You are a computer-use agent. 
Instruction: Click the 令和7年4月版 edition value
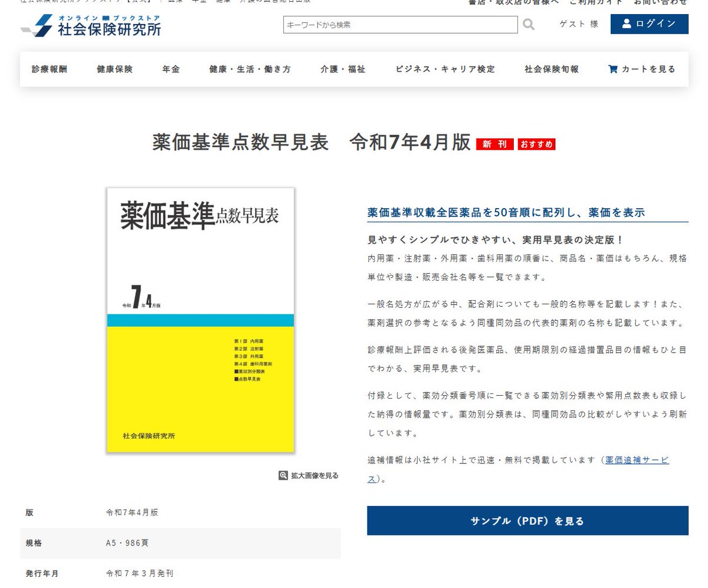click(132, 513)
